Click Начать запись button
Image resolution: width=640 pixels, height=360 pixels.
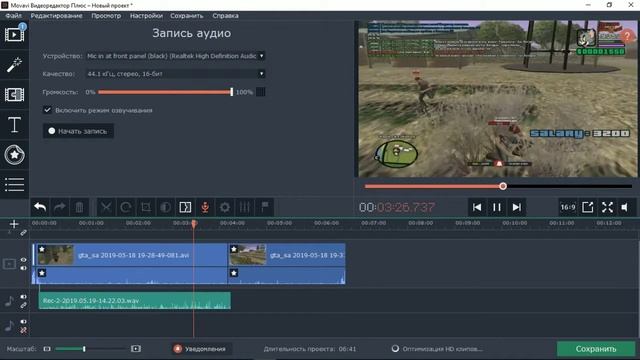78,131
